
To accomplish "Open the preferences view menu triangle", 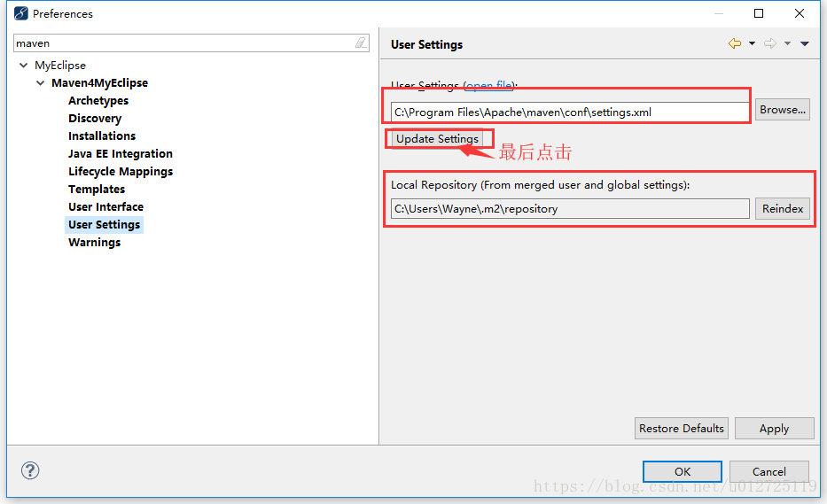I will [805, 43].
